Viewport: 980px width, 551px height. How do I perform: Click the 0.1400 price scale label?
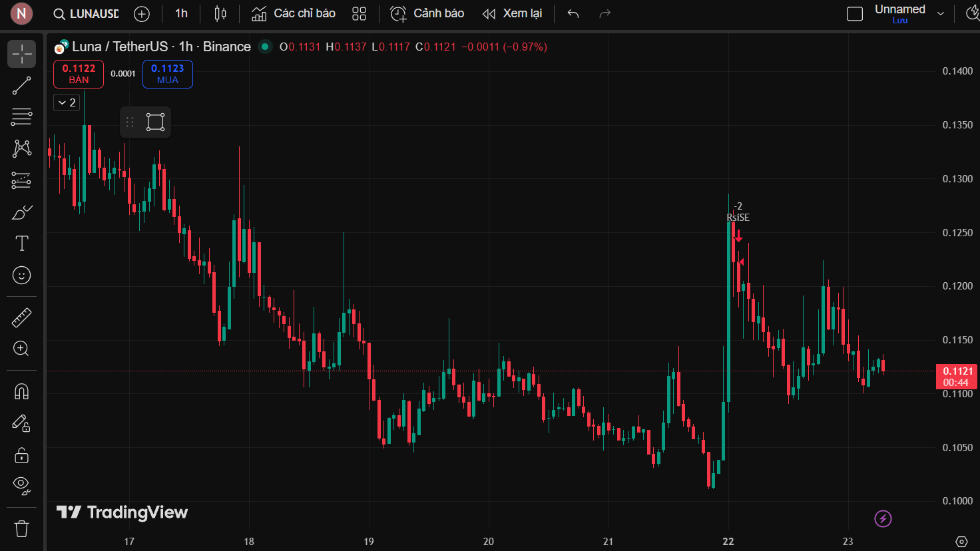click(957, 71)
